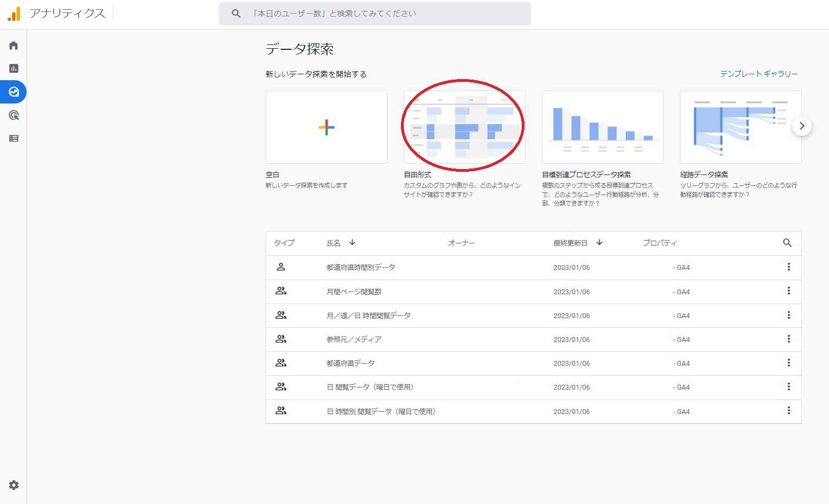The image size is (829, 504).
Task: Click the search field 「本日のユーザー数」
Action: click(375, 14)
